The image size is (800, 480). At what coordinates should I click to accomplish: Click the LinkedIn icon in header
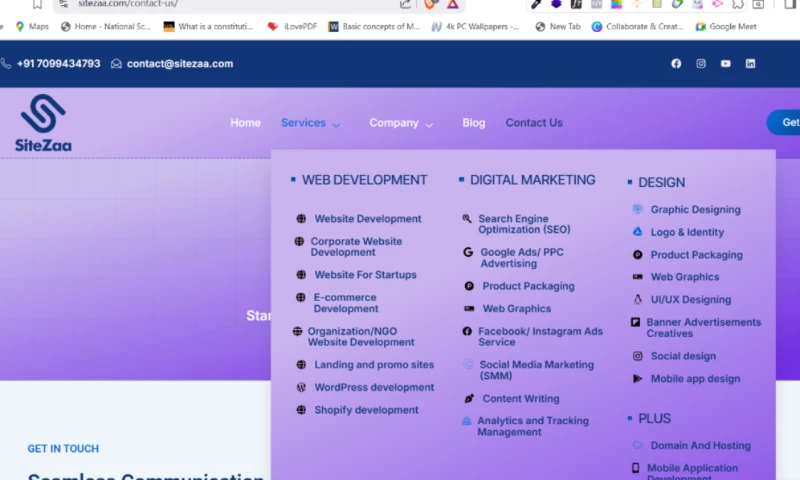(x=751, y=64)
